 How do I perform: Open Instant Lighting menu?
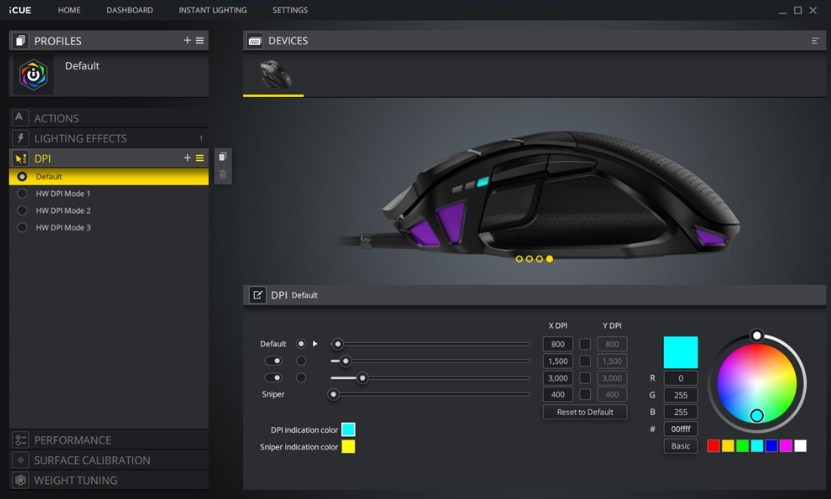pos(213,10)
